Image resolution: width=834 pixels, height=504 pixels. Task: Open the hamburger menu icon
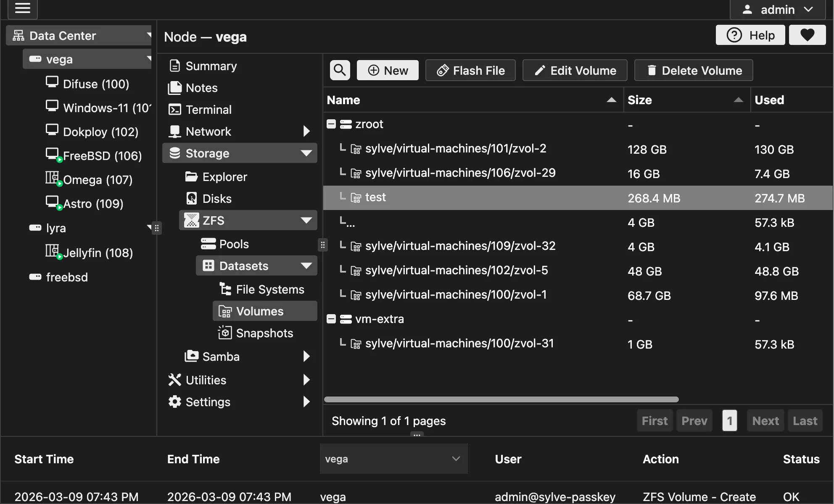(x=23, y=8)
